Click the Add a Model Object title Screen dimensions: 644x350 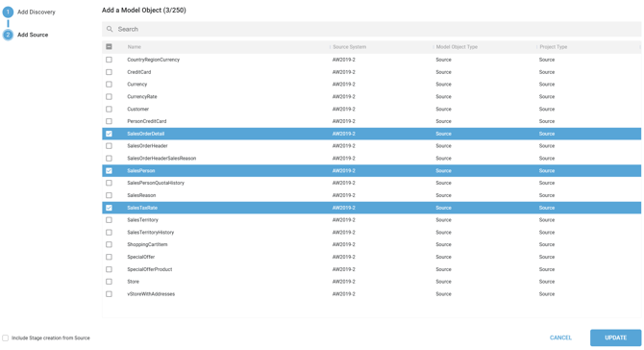coord(144,11)
